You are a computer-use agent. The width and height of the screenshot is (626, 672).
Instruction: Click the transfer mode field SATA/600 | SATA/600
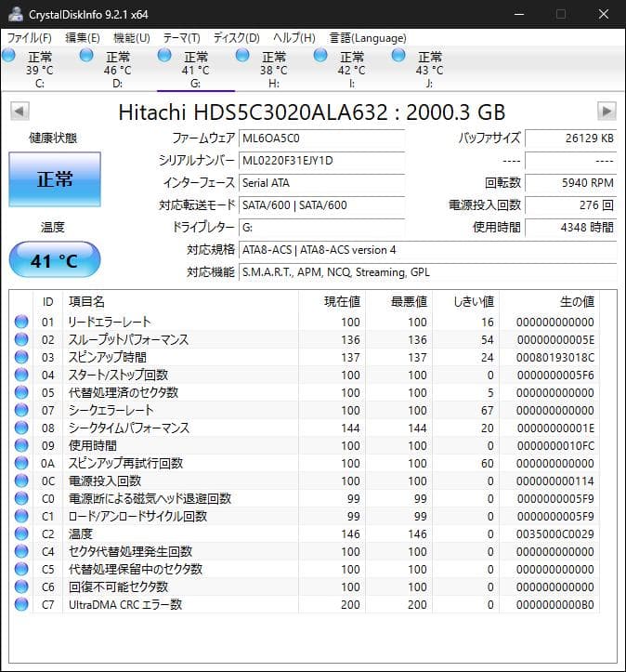click(x=321, y=205)
